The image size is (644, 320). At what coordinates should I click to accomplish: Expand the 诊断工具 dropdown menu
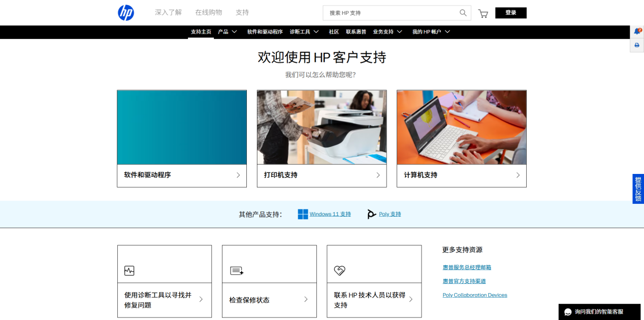[x=304, y=31]
